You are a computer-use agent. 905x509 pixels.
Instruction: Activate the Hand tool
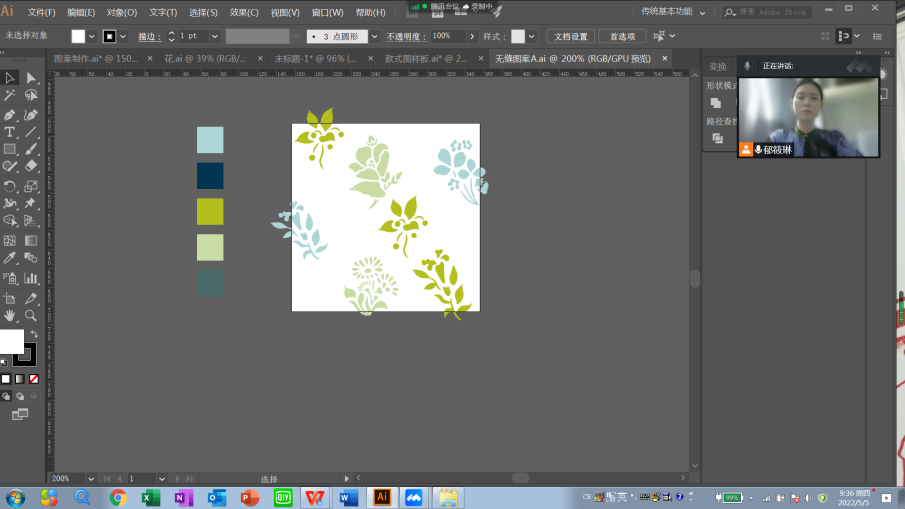[10, 315]
